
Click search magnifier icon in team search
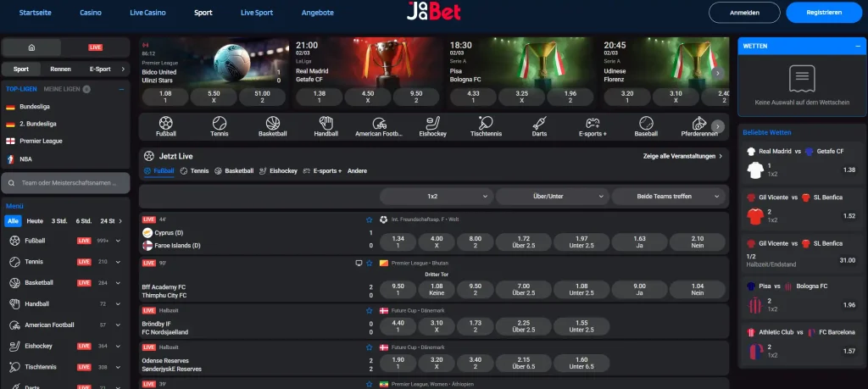12,182
